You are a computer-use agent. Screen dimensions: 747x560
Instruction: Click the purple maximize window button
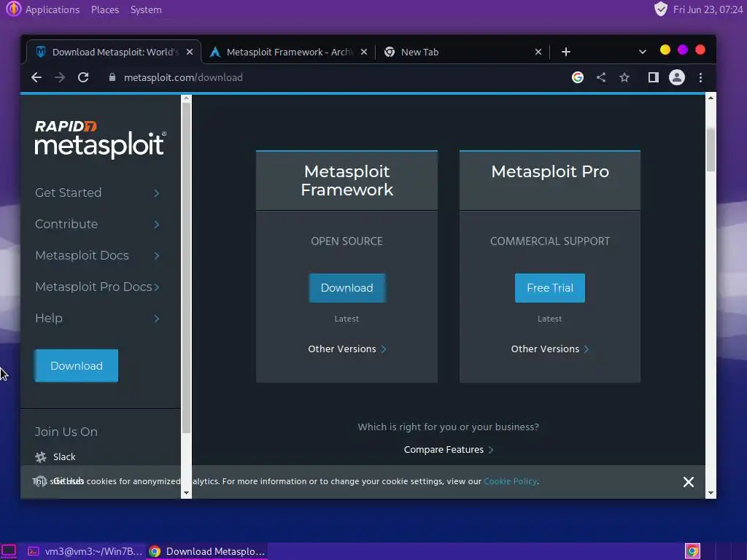point(683,50)
